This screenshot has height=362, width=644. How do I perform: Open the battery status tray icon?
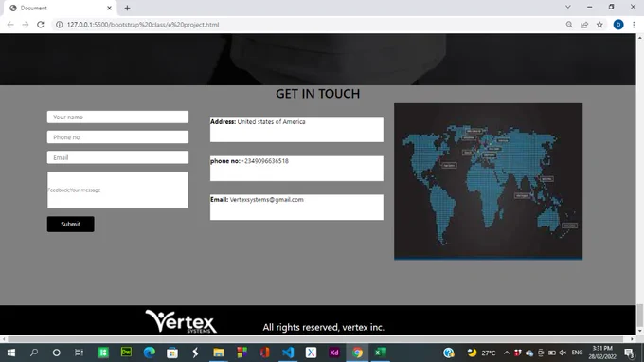(552, 353)
